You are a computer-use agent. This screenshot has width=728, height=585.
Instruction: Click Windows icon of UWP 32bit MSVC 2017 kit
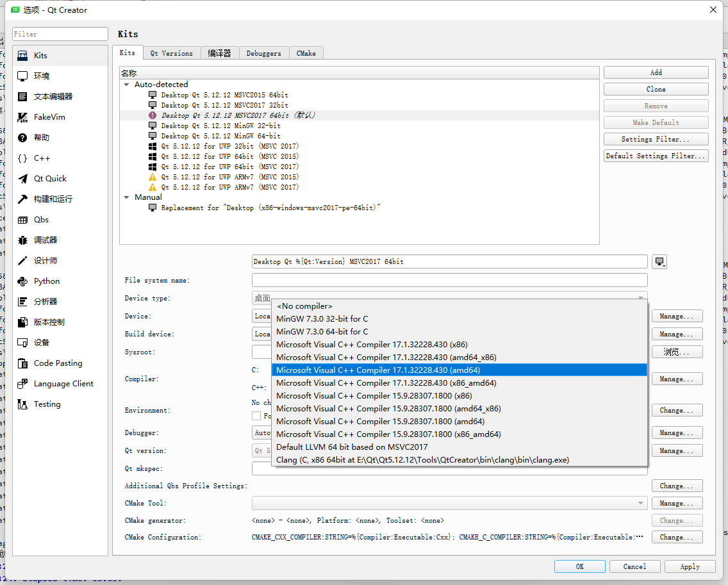(x=153, y=146)
